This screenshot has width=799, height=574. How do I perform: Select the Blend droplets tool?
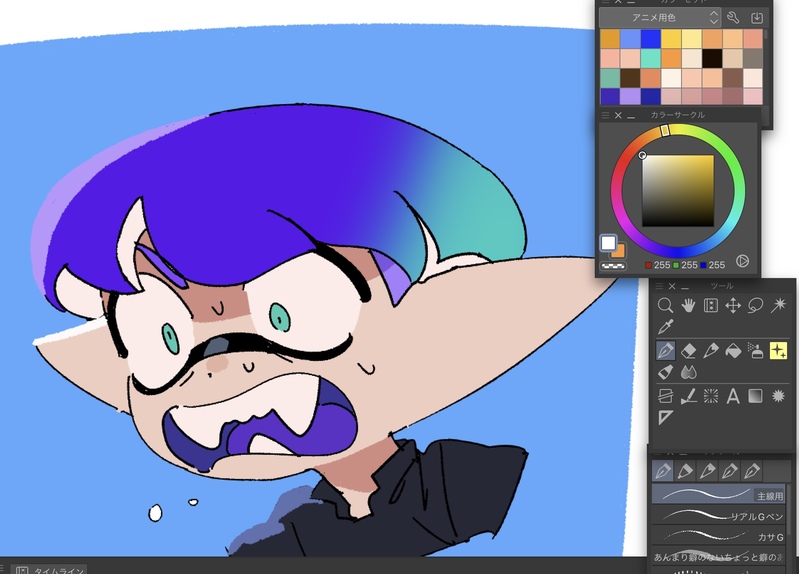coord(688,372)
